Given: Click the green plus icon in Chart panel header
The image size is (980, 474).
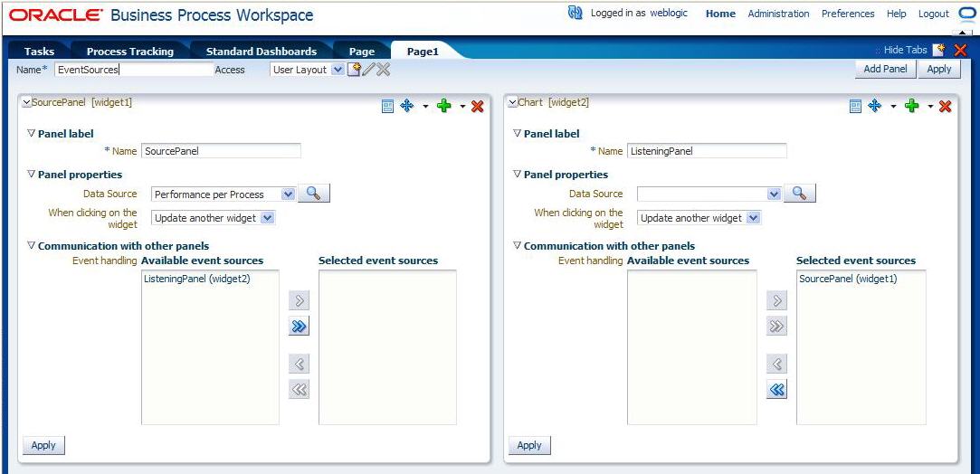Looking at the screenshot, I should click(912, 106).
